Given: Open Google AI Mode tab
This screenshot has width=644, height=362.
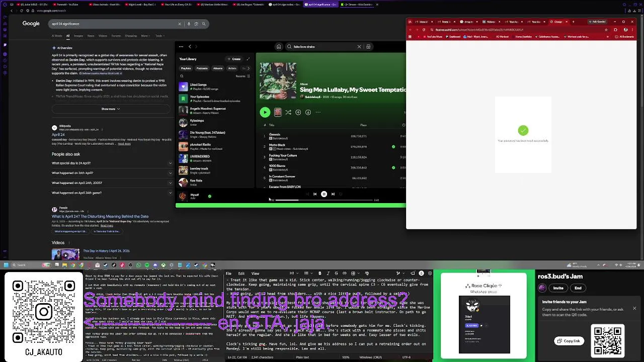Looking at the screenshot, I should pos(57,36).
